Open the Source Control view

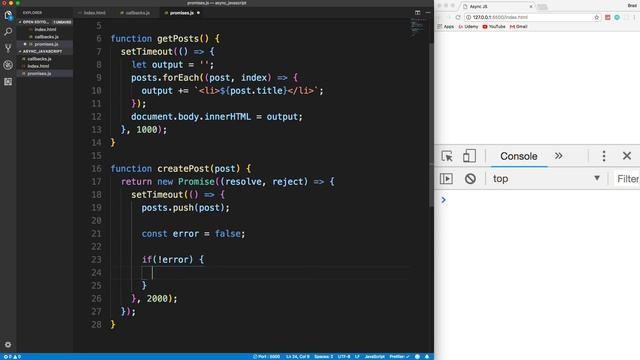pos(8,48)
